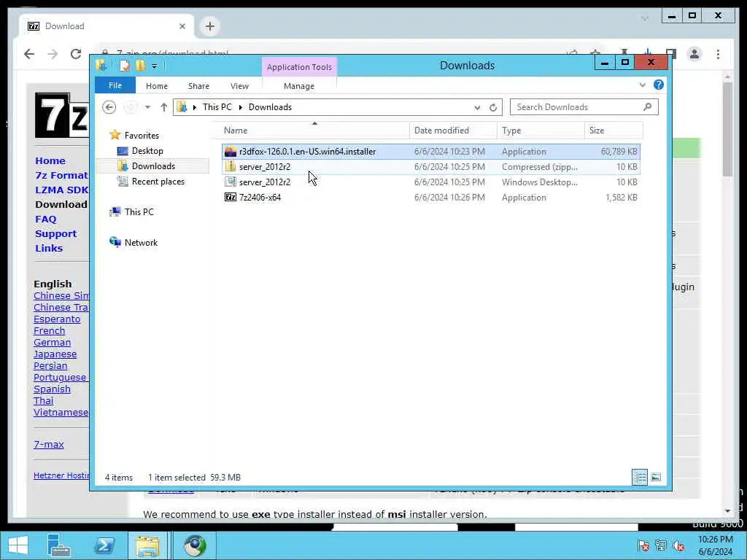Screen dimensions: 747x560
Task: Open File Explorer from the taskbar
Action: (147, 545)
